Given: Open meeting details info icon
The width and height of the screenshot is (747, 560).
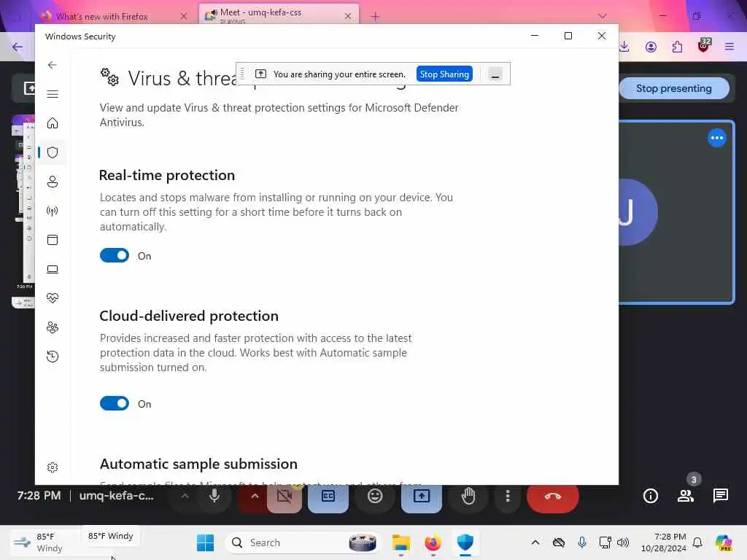Looking at the screenshot, I should pyautogui.click(x=650, y=496).
